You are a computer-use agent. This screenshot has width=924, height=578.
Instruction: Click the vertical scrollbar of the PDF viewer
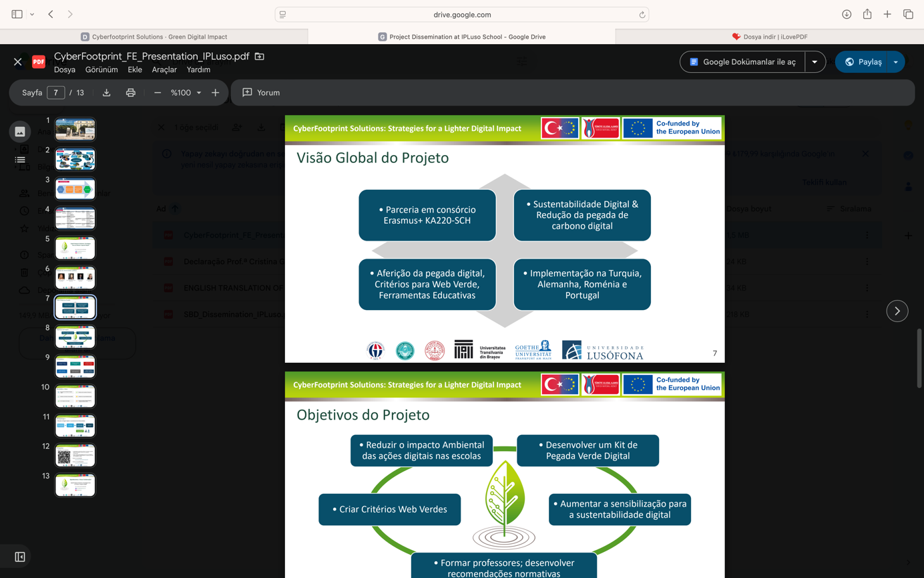(x=919, y=358)
